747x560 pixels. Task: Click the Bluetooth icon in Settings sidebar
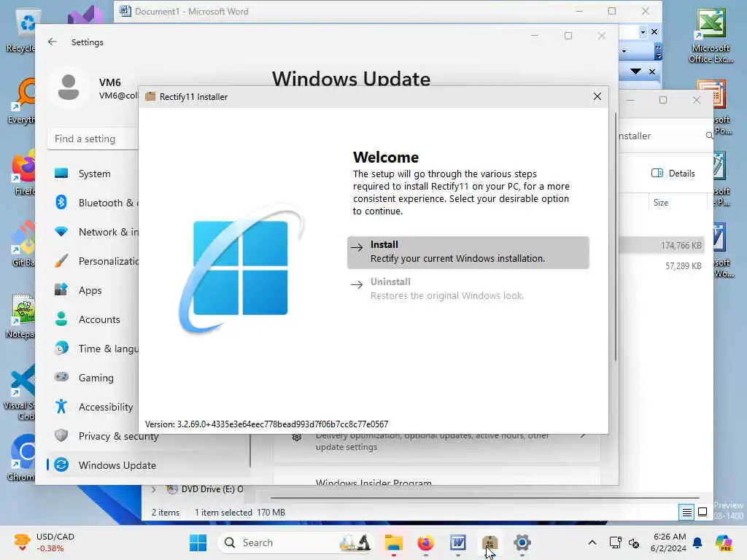coord(61,203)
